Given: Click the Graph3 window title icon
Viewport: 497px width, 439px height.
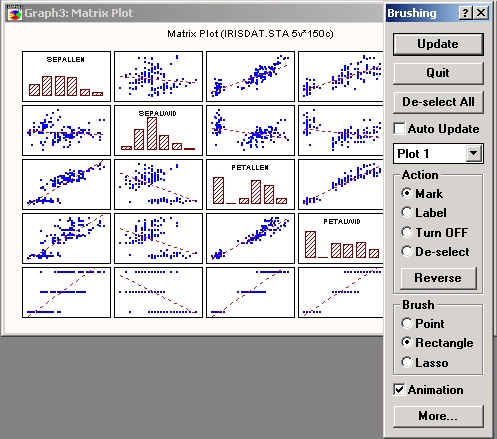Looking at the screenshot, I should [15, 13].
